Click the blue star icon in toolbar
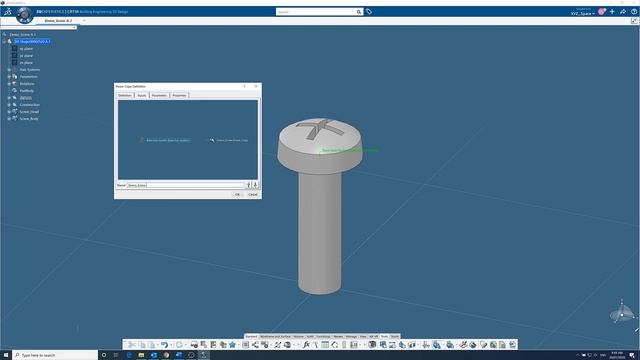This screenshot has height=360, width=640. pyautogui.click(x=233, y=345)
